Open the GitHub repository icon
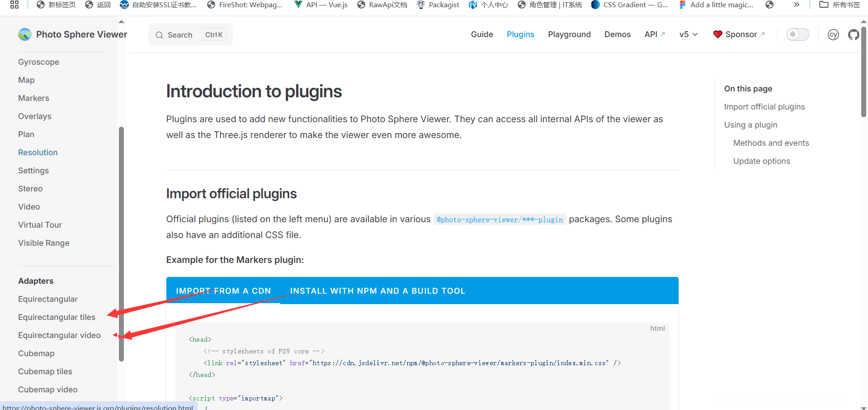Image resolution: width=868 pixels, height=410 pixels. point(854,34)
